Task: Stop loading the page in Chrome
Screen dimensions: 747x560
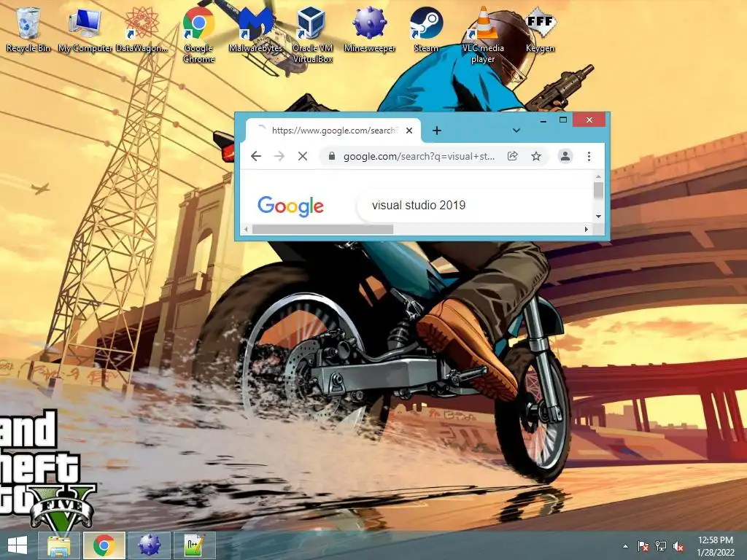Action: click(303, 156)
